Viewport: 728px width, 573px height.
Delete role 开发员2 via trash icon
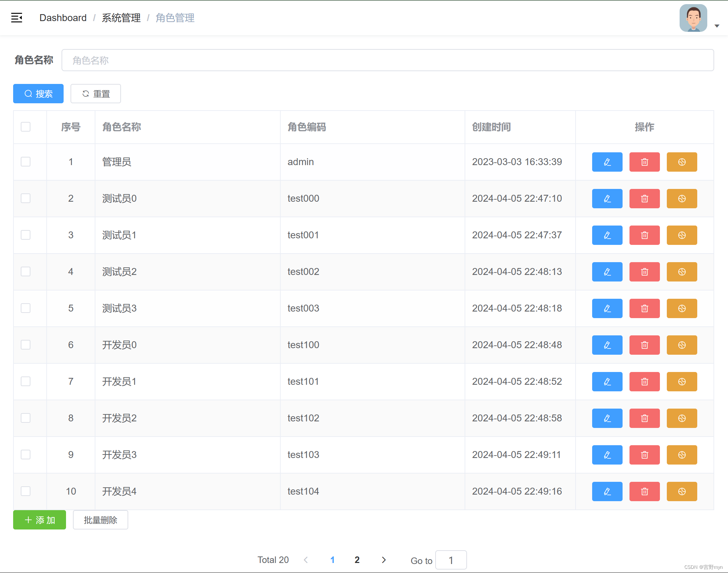tap(644, 418)
